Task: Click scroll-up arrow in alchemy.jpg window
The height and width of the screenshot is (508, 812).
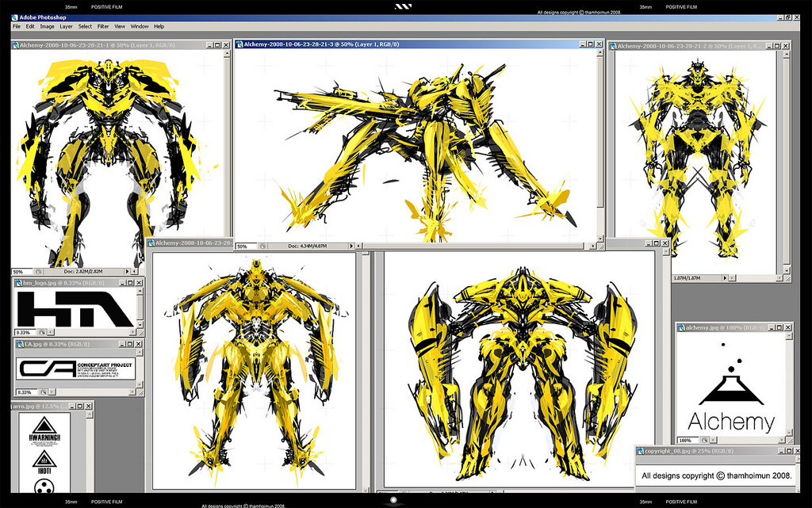Action: click(x=789, y=336)
